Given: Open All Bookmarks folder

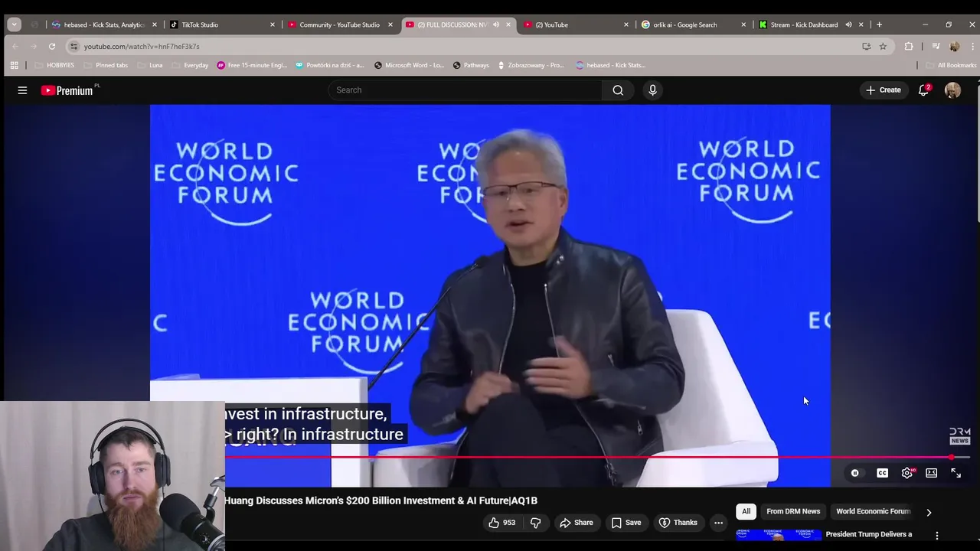Looking at the screenshot, I should click(x=951, y=65).
